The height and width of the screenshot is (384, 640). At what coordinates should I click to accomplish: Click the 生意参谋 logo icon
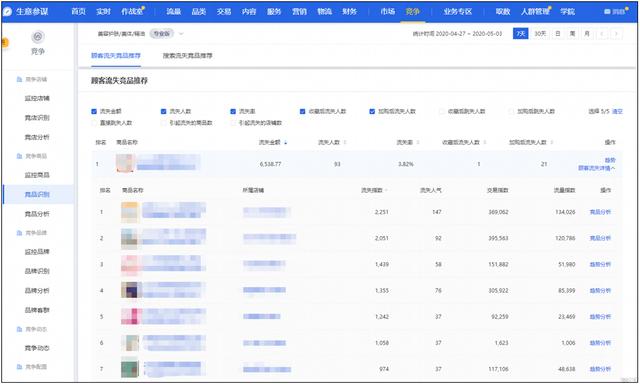(7, 11)
